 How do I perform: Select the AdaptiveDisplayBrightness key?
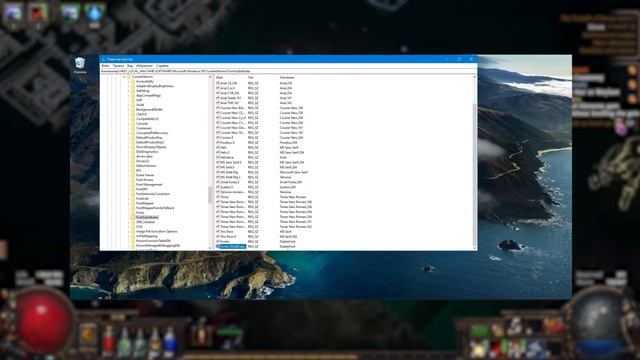(x=155, y=86)
